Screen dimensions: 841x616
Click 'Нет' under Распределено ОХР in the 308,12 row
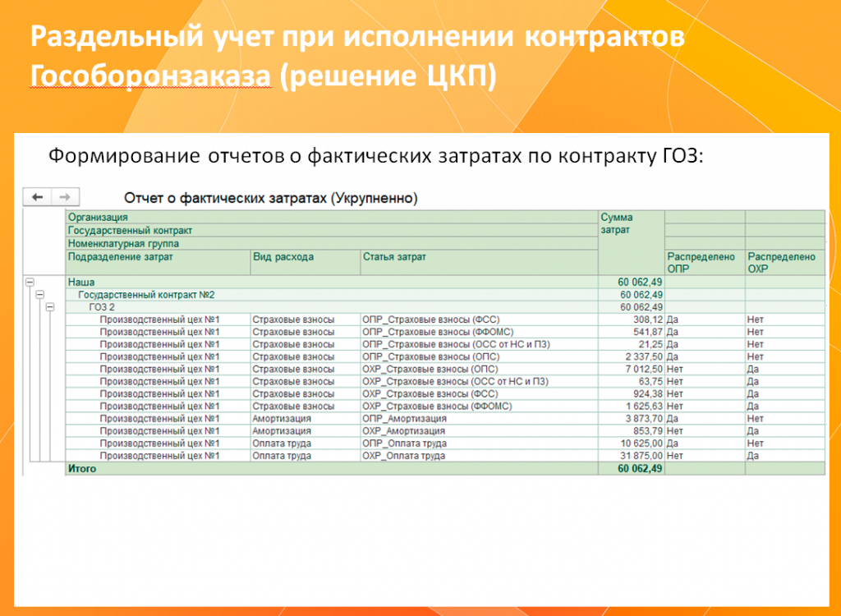pos(756,319)
